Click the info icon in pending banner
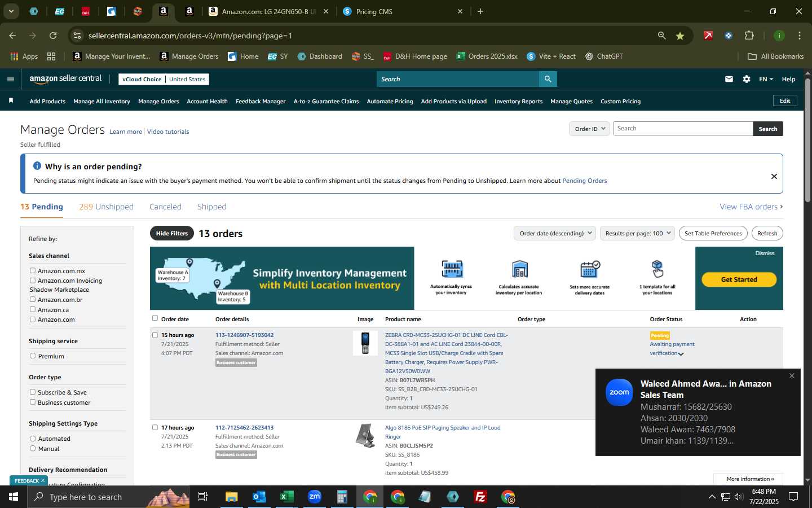The width and height of the screenshot is (812, 508). point(37,166)
